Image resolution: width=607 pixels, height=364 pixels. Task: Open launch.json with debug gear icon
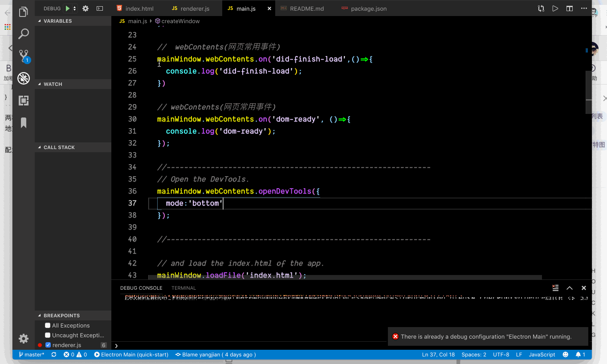(86, 8)
